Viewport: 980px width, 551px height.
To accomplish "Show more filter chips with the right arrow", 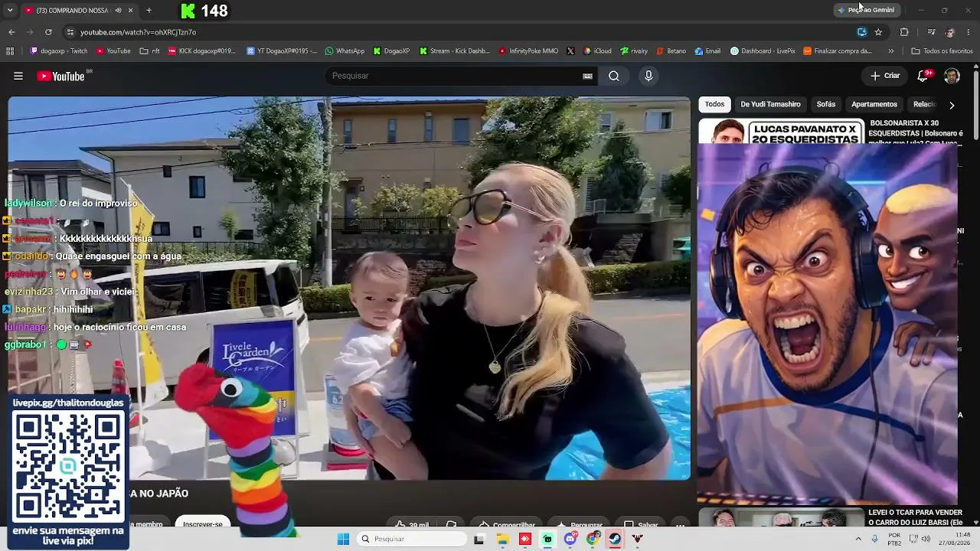I will point(952,105).
